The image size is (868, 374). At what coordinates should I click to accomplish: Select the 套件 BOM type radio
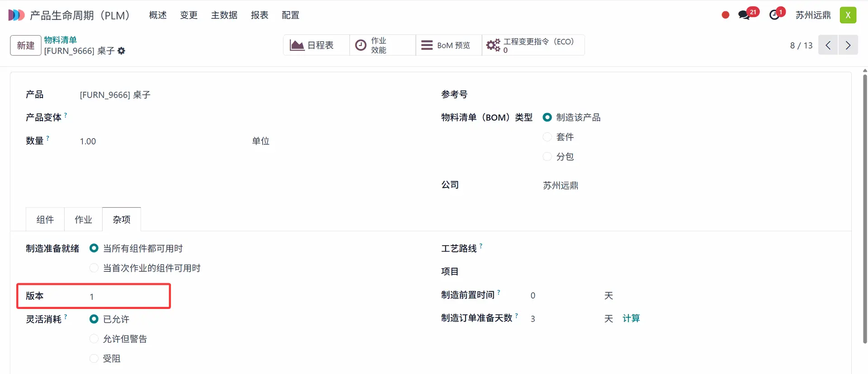tap(547, 137)
